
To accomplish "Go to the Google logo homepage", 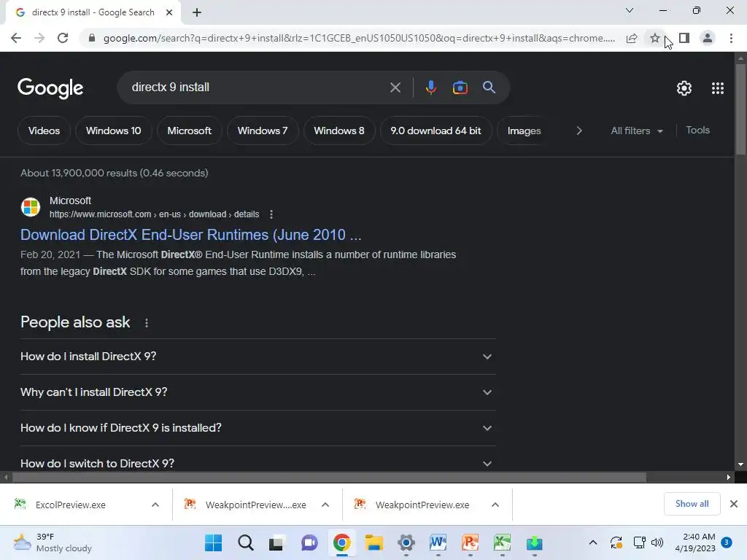I will coord(50,88).
